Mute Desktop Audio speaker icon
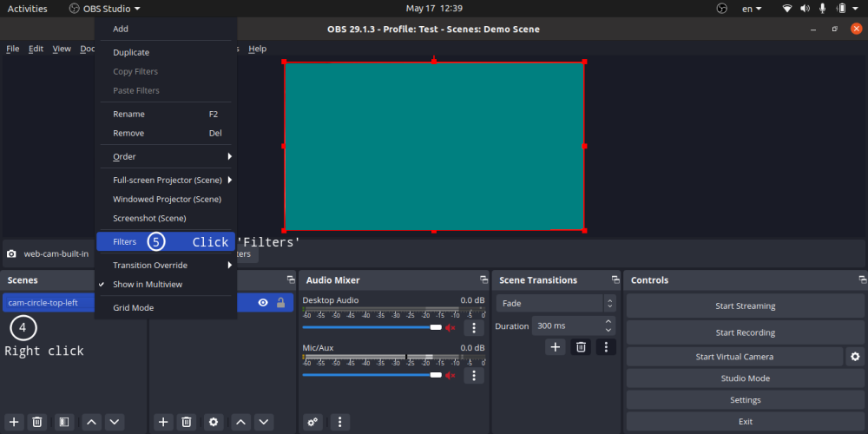Image resolution: width=868 pixels, height=434 pixels. pyautogui.click(x=450, y=328)
